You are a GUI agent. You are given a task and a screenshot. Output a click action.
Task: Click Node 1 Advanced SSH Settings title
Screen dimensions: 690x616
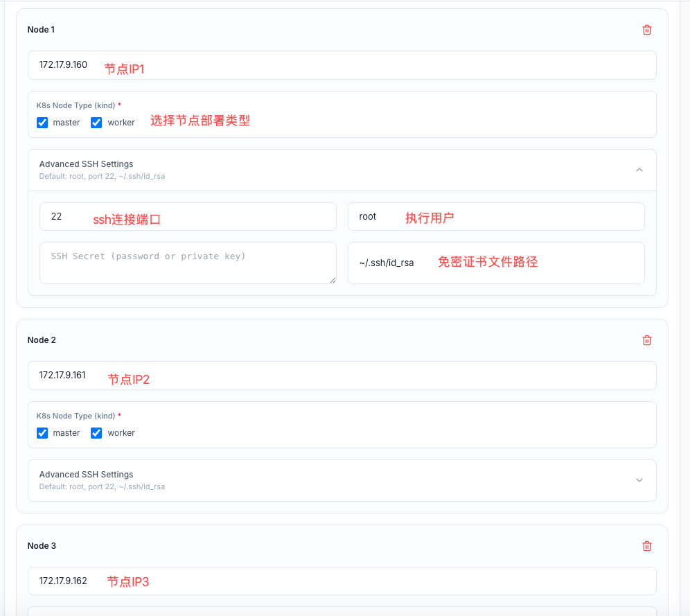(86, 164)
